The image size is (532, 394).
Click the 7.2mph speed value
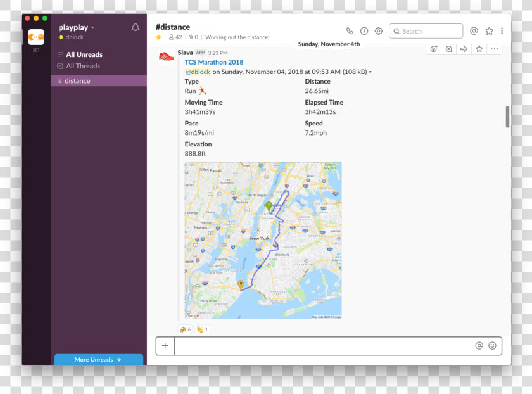(315, 132)
